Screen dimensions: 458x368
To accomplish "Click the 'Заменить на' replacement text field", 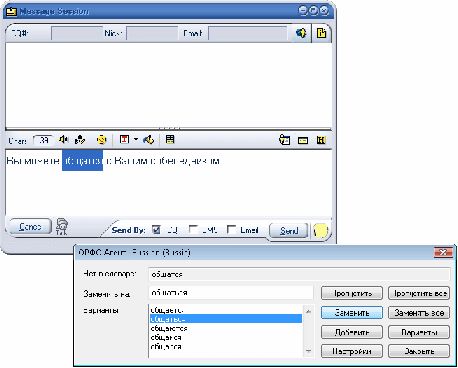I will coord(231,293).
